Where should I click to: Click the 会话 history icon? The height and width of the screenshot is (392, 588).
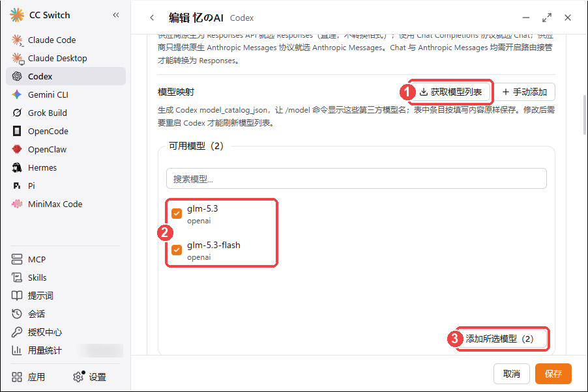pyautogui.click(x=17, y=314)
